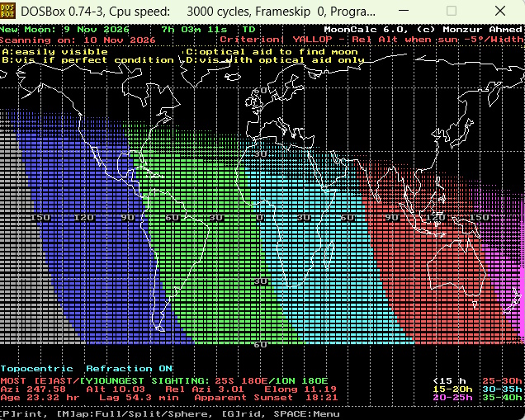Click Iceland on the world map
Screen dimensions: 525x420
233,77
